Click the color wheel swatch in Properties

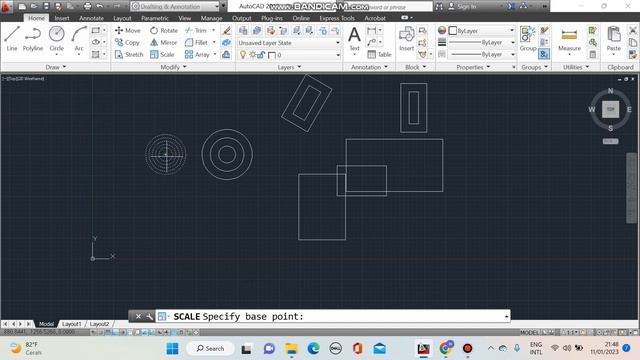[442, 30]
